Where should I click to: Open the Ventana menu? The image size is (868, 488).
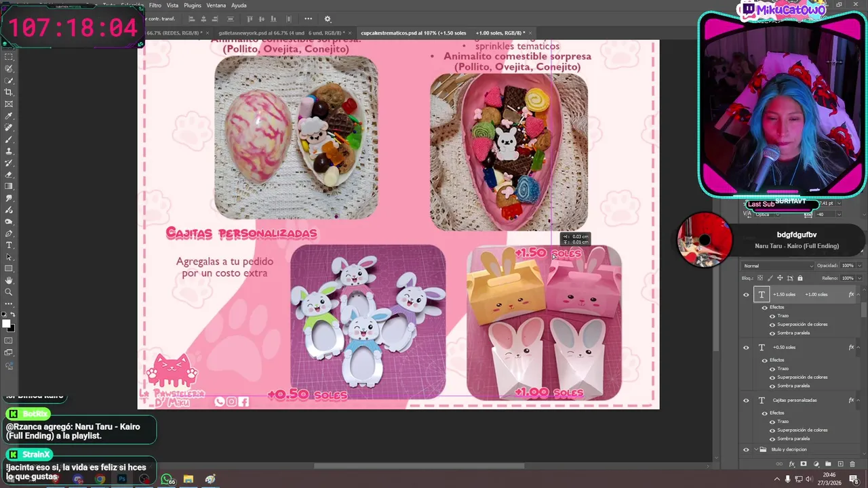coord(216,5)
